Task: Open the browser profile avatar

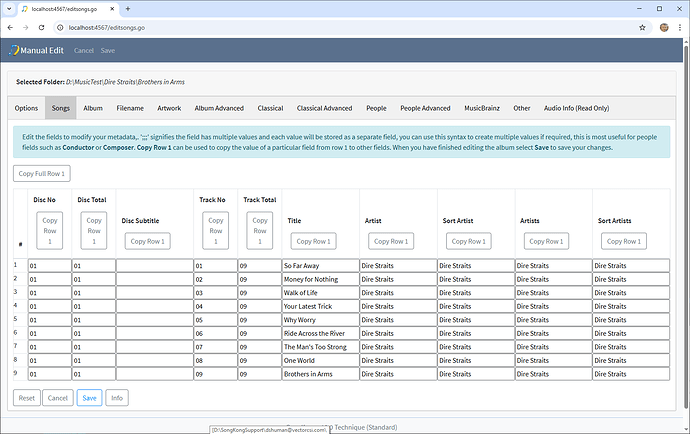Action: pos(663,27)
